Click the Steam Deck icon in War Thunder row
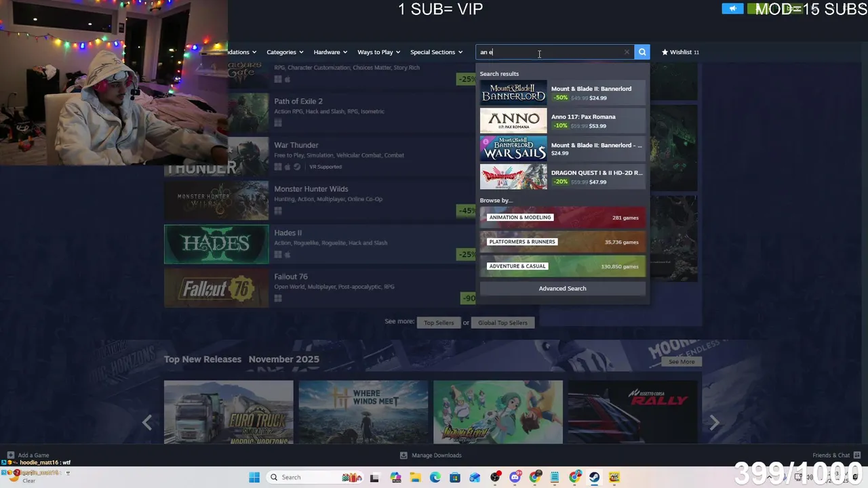 [x=297, y=167]
